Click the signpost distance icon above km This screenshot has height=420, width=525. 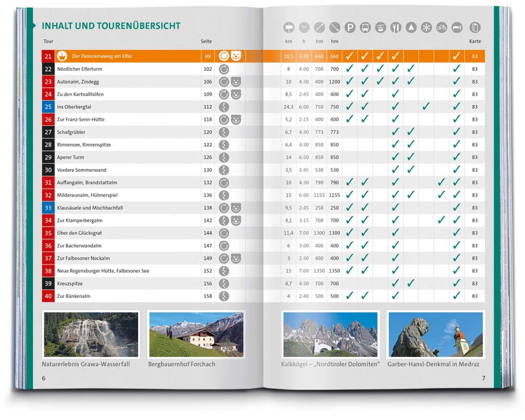(289, 28)
